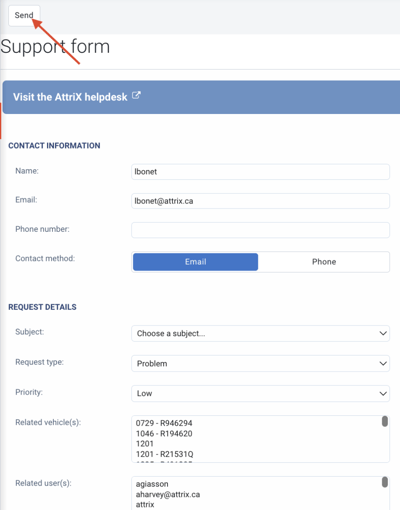
Task: Select vehicle 1046 - R194620
Action: point(164,433)
